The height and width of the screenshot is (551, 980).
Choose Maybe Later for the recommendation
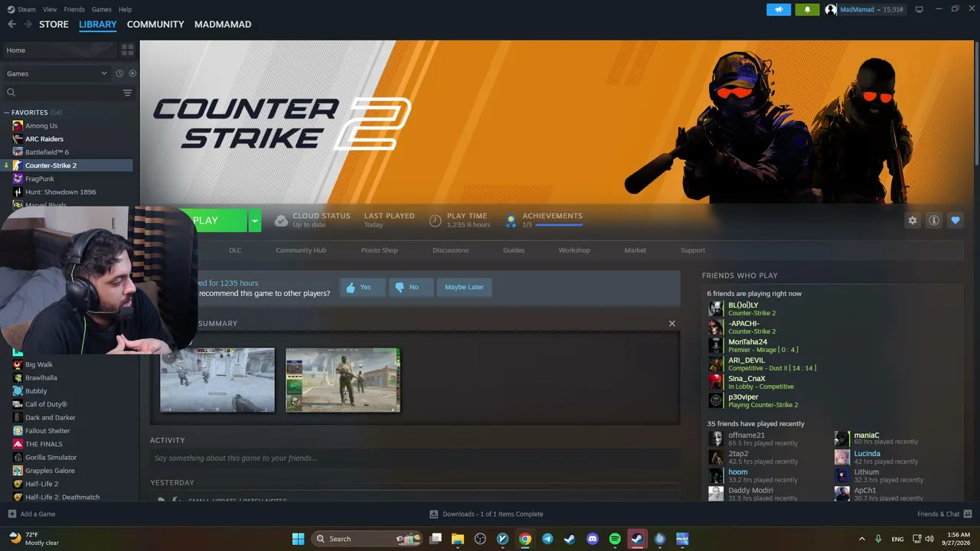464,287
